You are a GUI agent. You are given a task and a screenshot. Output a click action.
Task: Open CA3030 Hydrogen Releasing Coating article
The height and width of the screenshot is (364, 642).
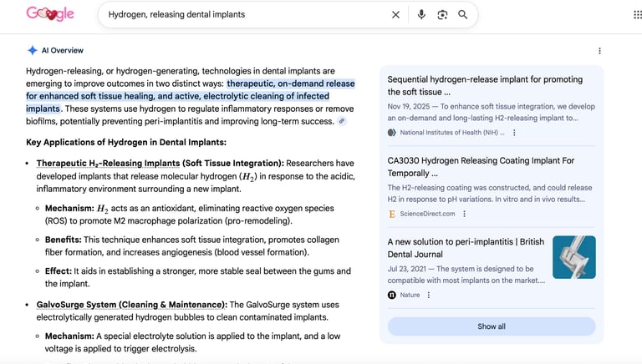pyautogui.click(x=481, y=166)
